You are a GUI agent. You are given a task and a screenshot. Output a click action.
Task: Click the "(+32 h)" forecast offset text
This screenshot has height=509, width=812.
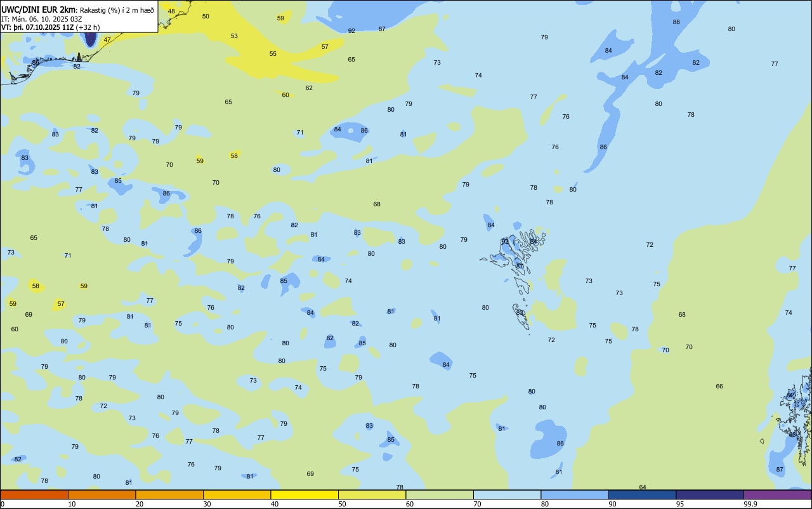(88, 27)
